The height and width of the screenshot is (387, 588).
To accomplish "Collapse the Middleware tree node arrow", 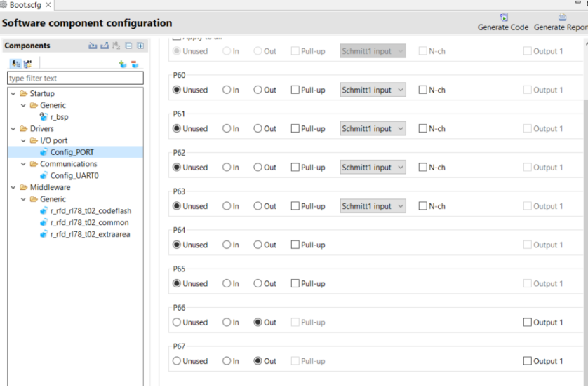I will coord(13,187).
